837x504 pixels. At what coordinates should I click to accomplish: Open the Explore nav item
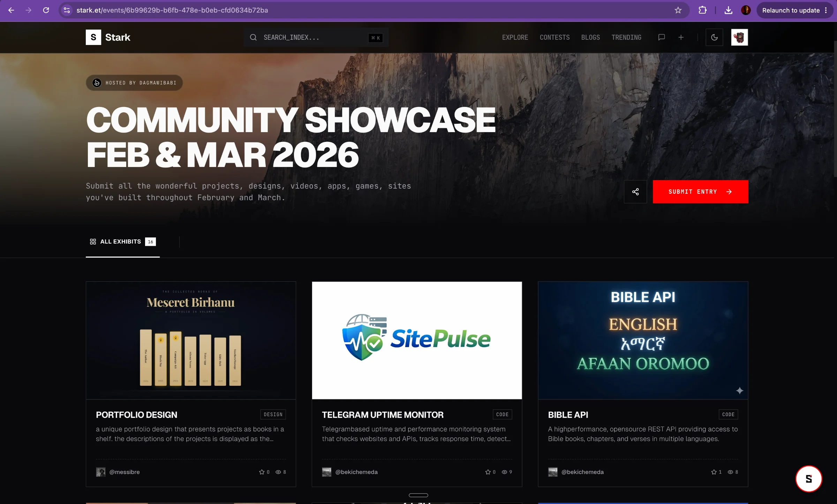tap(515, 37)
